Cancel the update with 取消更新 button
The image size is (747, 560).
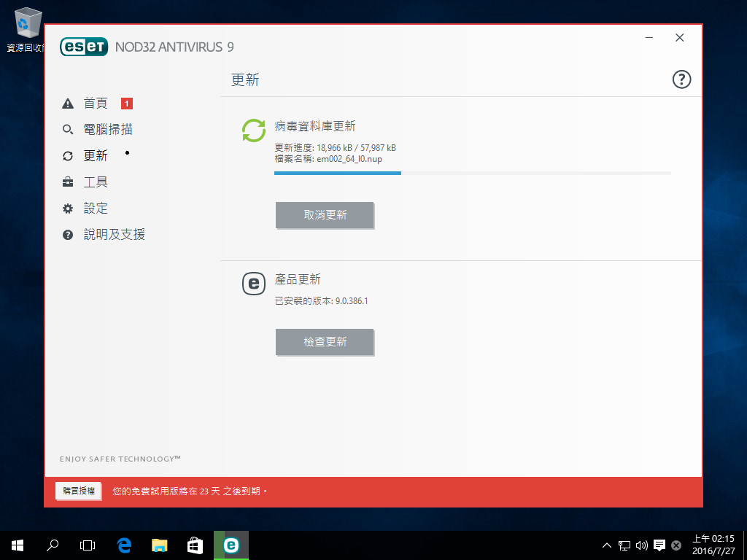point(325,215)
